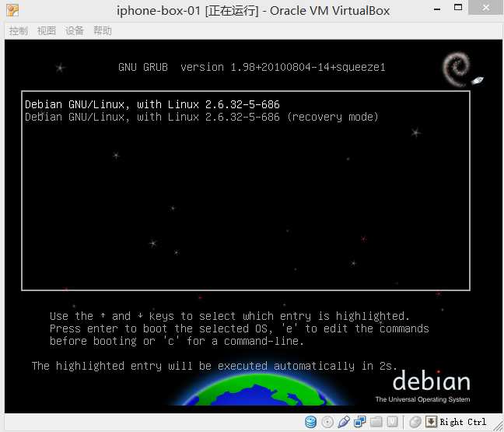The height and width of the screenshot is (432, 504).
Task: Maximize the VirtualBox window
Action: (458, 8)
